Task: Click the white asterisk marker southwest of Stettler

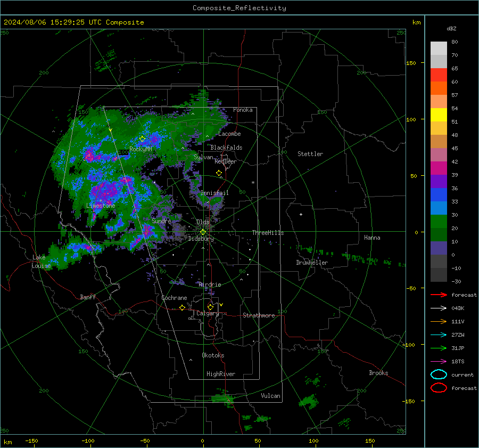Action: click(x=253, y=183)
